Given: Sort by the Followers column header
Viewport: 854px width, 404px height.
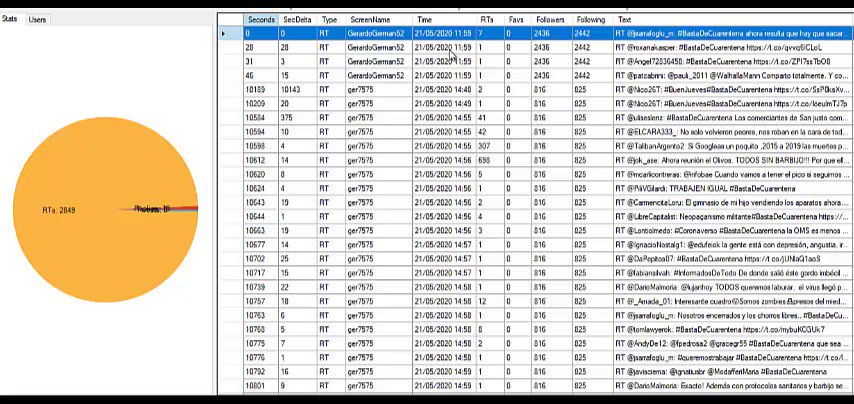Looking at the screenshot, I should pos(551,20).
